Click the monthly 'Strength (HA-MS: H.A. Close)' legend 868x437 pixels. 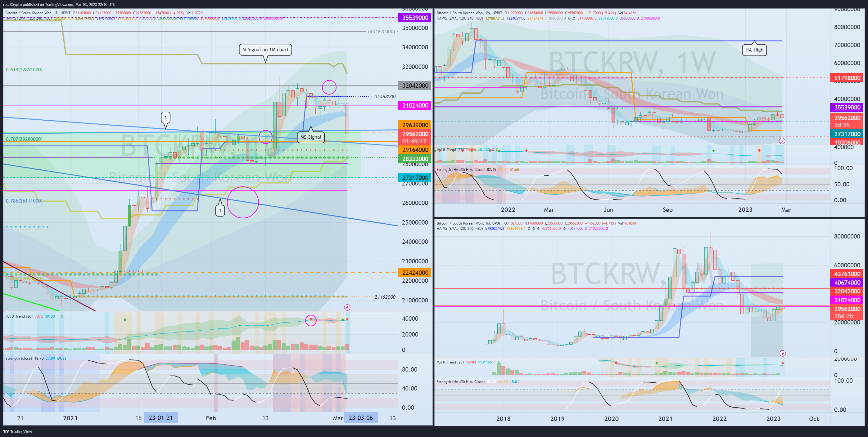click(461, 382)
